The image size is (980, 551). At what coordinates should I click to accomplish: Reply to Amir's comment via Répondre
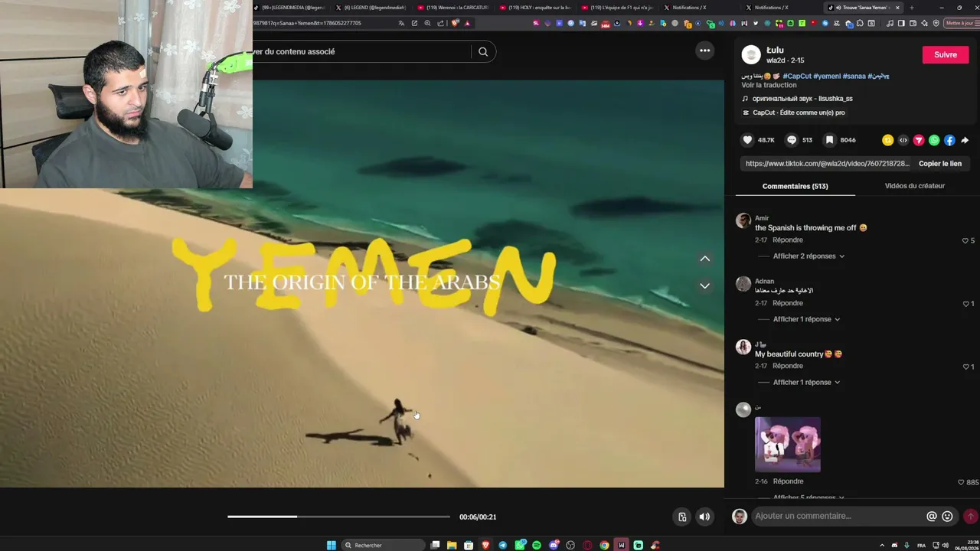788,240
